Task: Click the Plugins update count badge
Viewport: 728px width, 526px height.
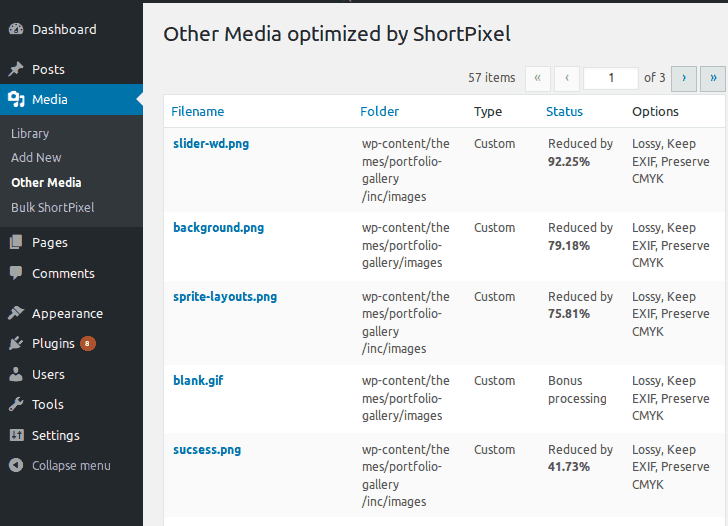Action: coord(87,344)
